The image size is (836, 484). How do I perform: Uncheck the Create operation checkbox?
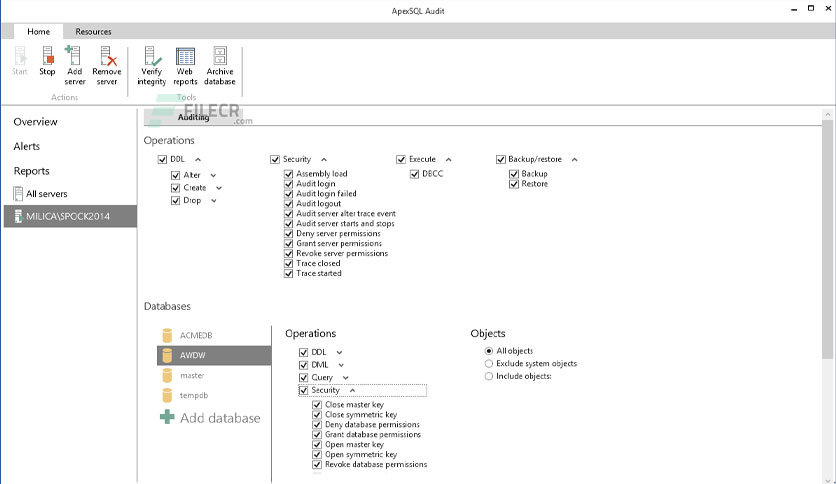pos(175,188)
